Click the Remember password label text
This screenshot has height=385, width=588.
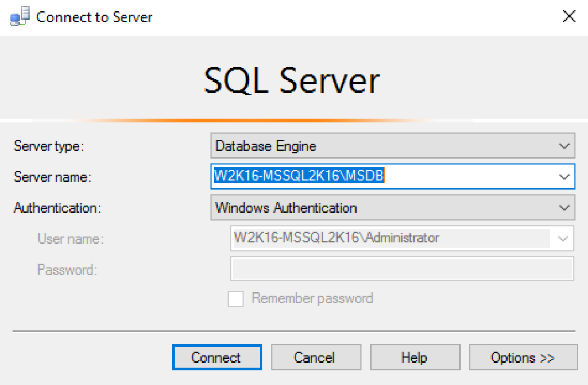(x=312, y=299)
